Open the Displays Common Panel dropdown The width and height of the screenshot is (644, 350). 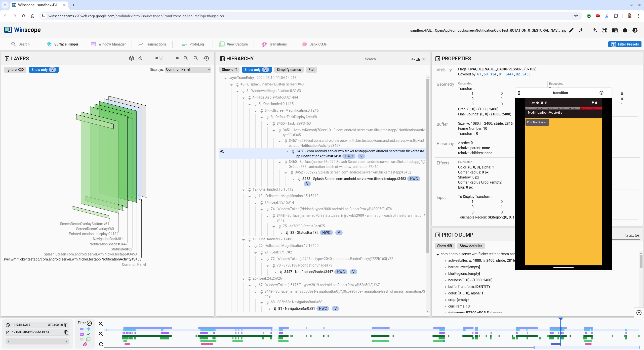pos(188,69)
